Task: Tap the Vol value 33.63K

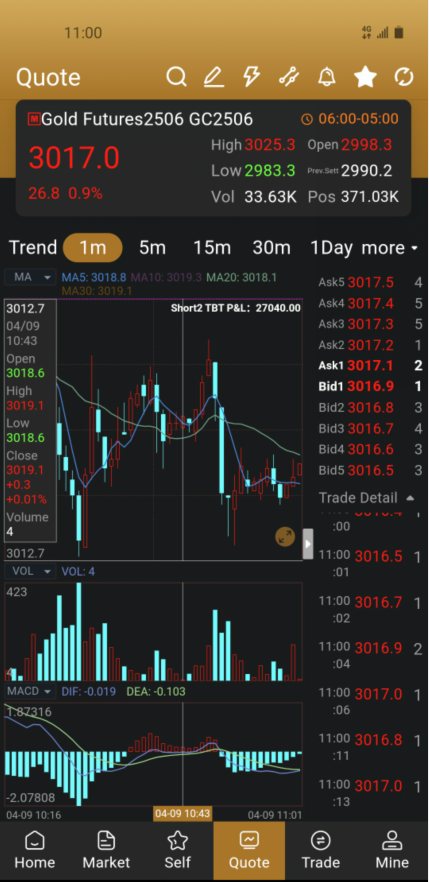Action: pyautogui.click(x=270, y=197)
